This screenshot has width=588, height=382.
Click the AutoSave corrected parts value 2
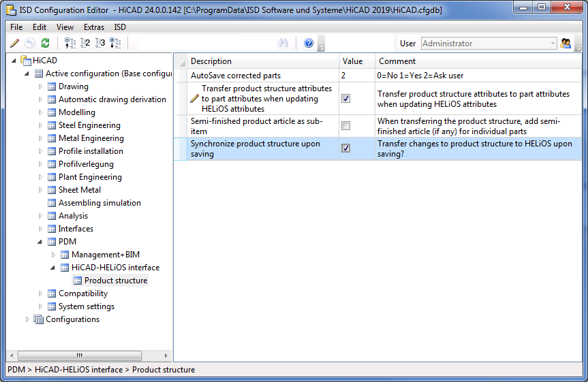click(x=343, y=76)
